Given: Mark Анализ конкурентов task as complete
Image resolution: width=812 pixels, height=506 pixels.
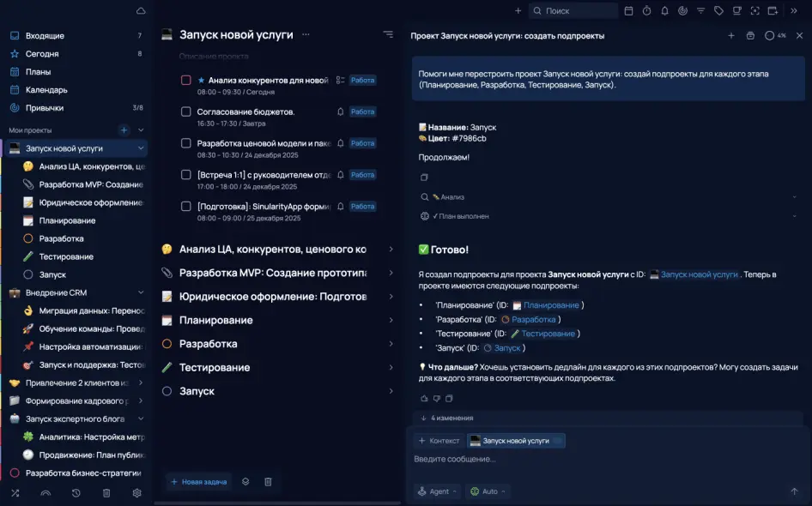Looking at the screenshot, I should tap(185, 81).
